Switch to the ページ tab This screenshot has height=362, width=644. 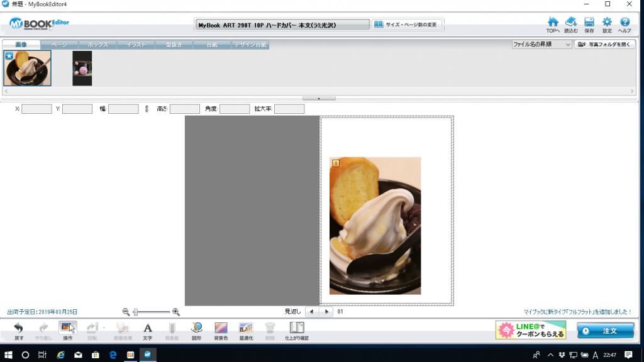pyautogui.click(x=60, y=45)
